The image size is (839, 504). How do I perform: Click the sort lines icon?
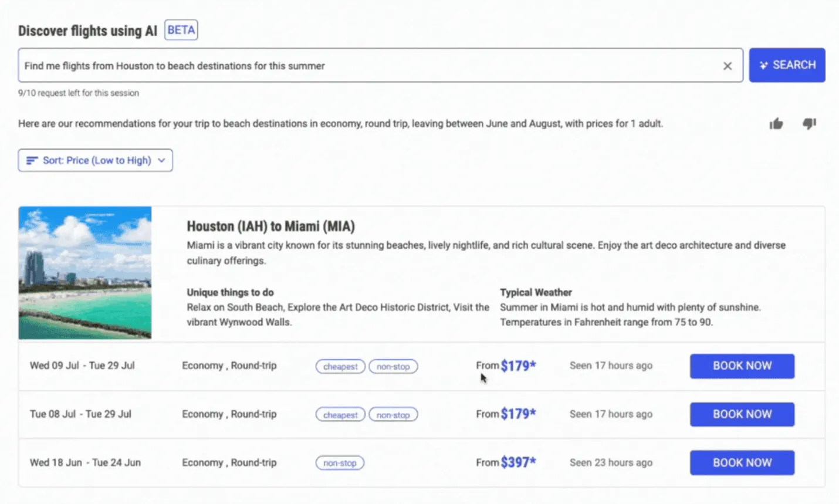pyautogui.click(x=32, y=161)
